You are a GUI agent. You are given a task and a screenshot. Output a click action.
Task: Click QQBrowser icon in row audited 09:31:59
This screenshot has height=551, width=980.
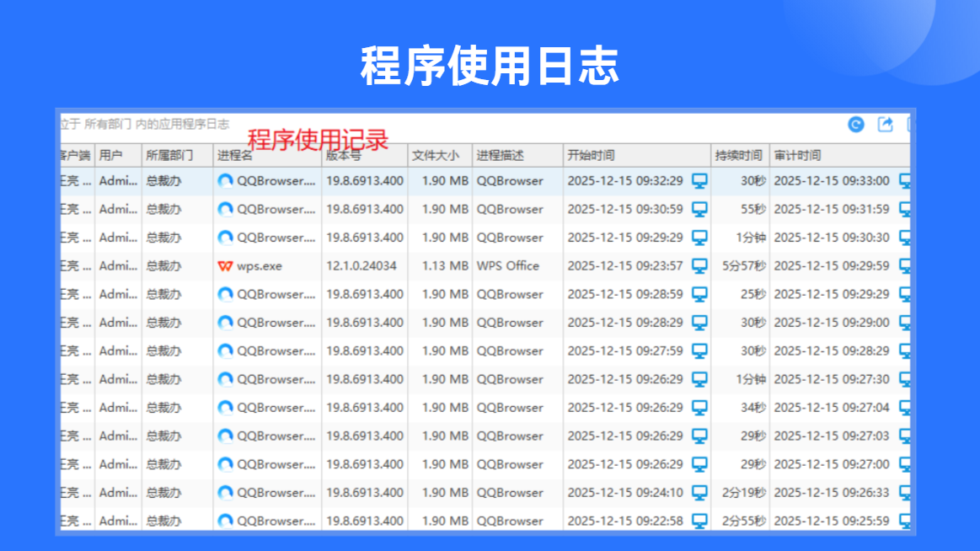click(x=225, y=209)
